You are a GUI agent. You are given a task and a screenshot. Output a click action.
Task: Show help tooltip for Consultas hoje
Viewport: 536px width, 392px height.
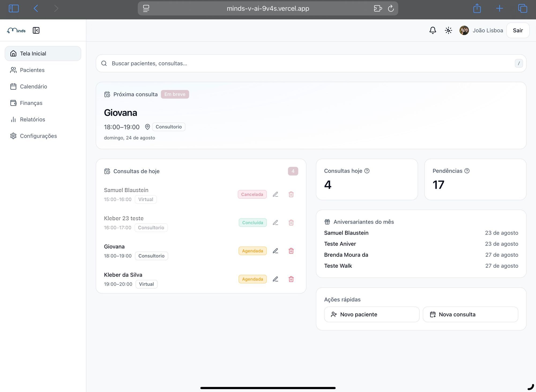pyautogui.click(x=367, y=171)
